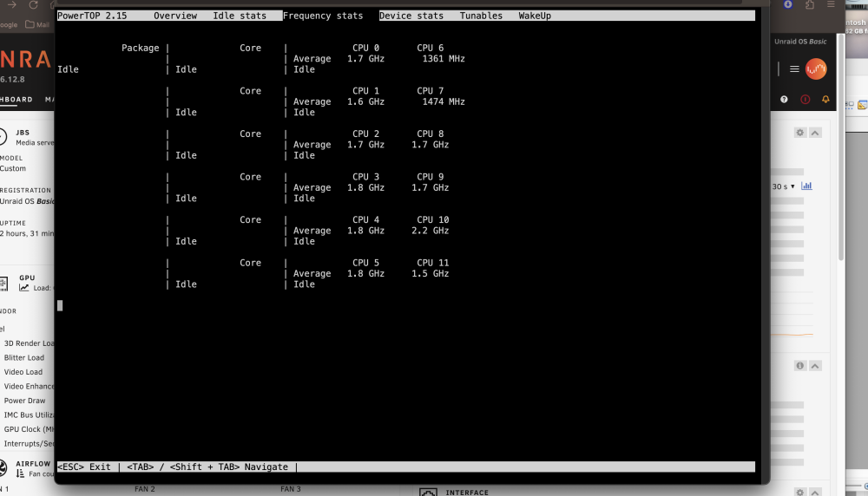868x496 pixels.
Task: Click the 'CPU 2' label
Action: point(365,134)
